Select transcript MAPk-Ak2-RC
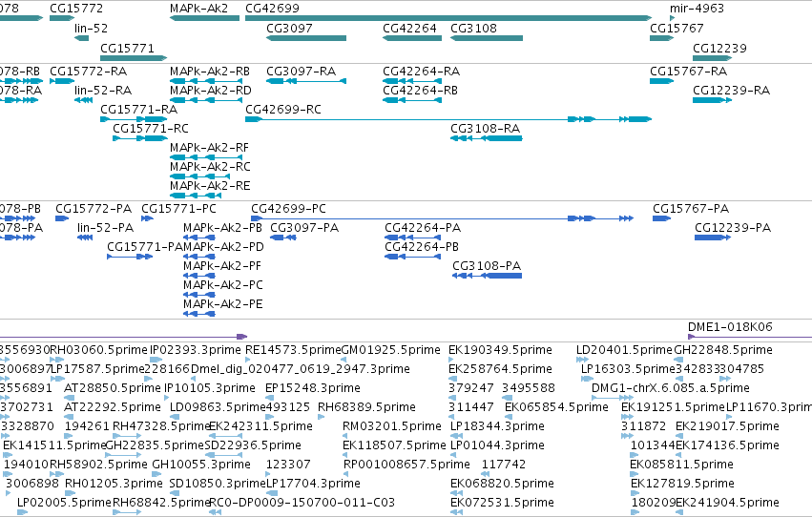The width and height of the screenshot is (812, 517). (199, 176)
